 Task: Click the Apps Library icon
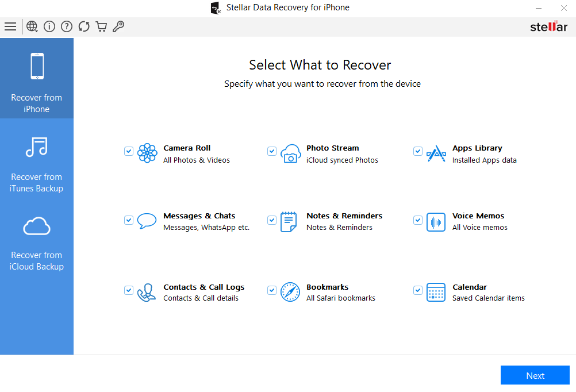(x=436, y=153)
